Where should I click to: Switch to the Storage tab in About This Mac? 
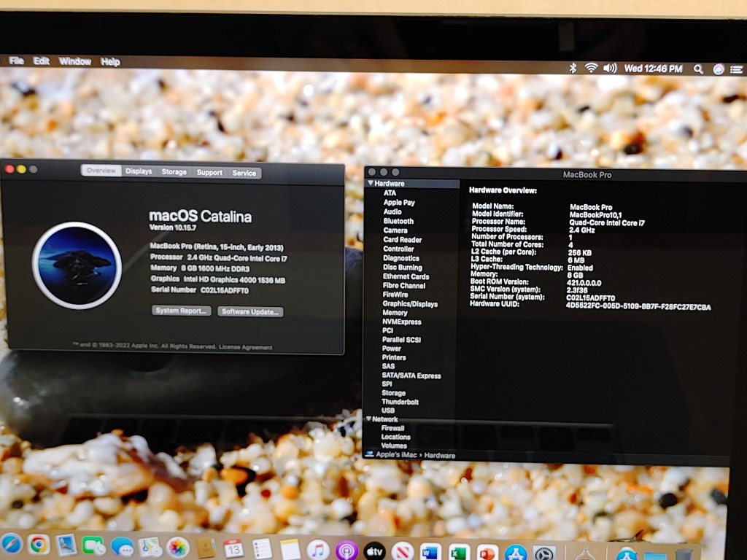click(x=174, y=172)
